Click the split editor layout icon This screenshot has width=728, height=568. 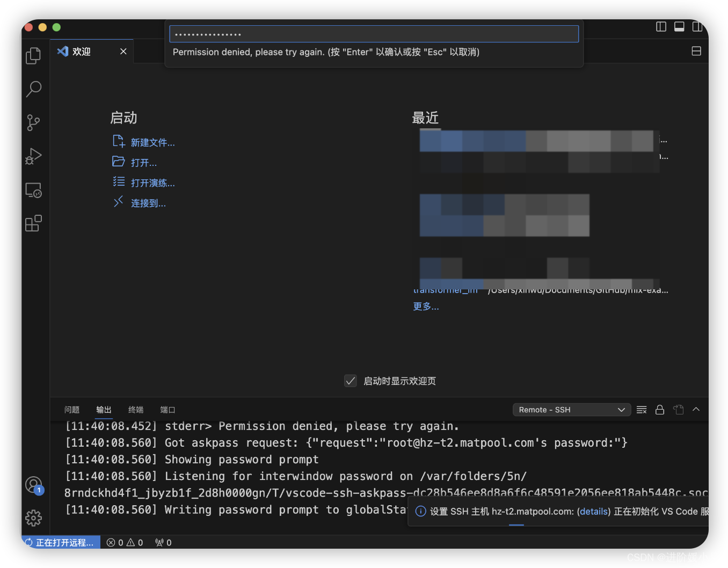(696, 51)
